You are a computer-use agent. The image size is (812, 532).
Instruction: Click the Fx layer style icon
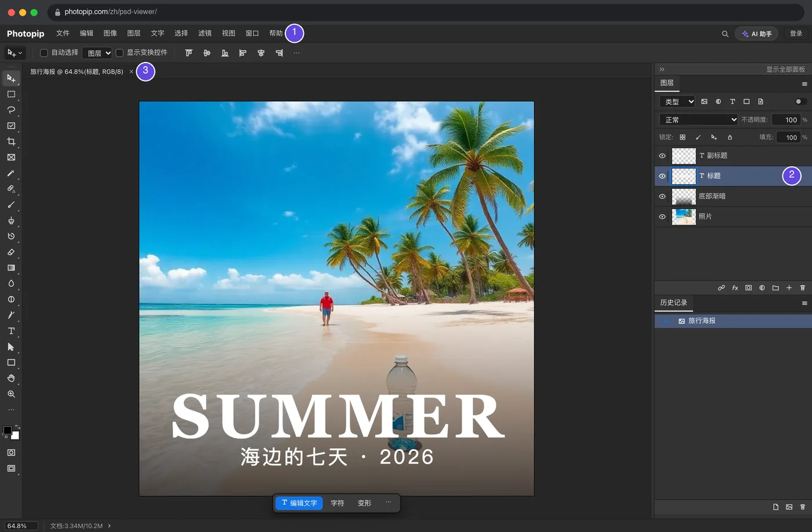click(735, 288)
